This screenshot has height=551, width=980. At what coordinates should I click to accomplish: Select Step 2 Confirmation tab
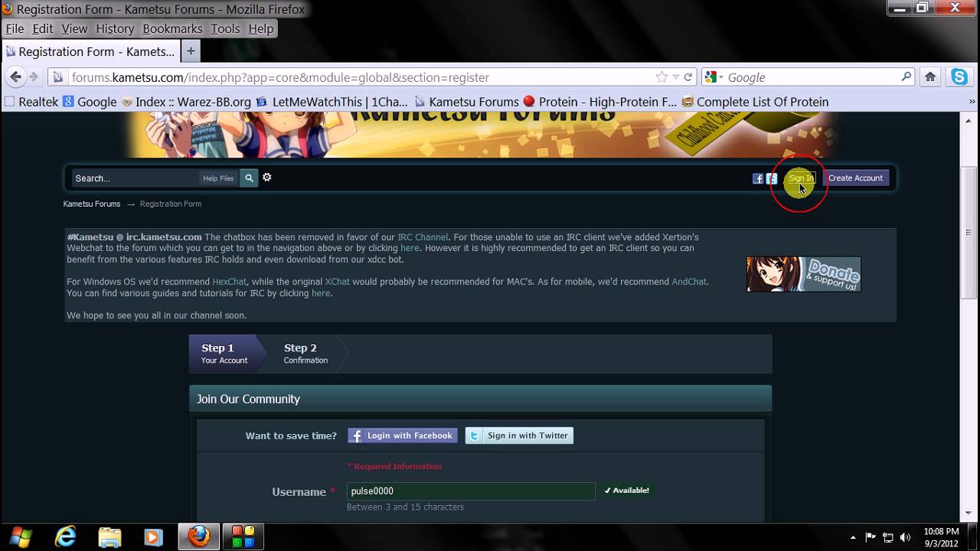(x=305, y=353)
